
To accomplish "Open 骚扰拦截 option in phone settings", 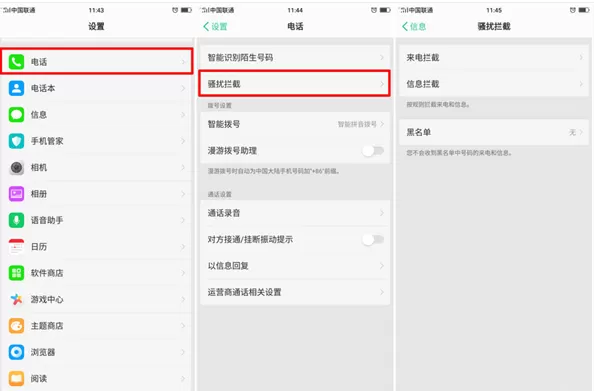I will pyautogui.click(x=295, y=84).
